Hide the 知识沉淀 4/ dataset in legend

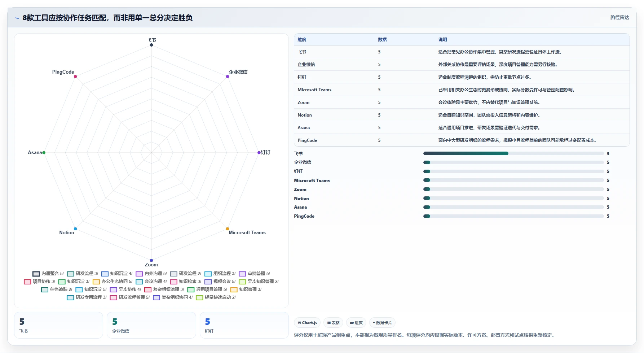coord(117,274)
